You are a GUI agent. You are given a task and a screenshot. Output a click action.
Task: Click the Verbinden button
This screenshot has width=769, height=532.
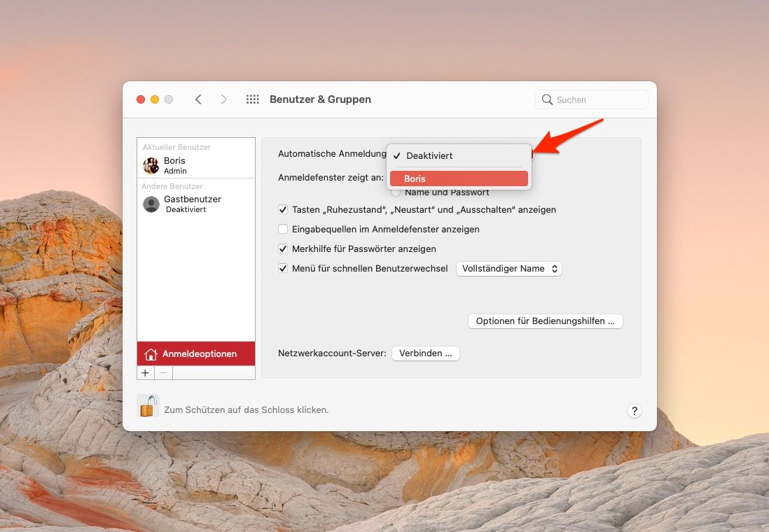425,353
